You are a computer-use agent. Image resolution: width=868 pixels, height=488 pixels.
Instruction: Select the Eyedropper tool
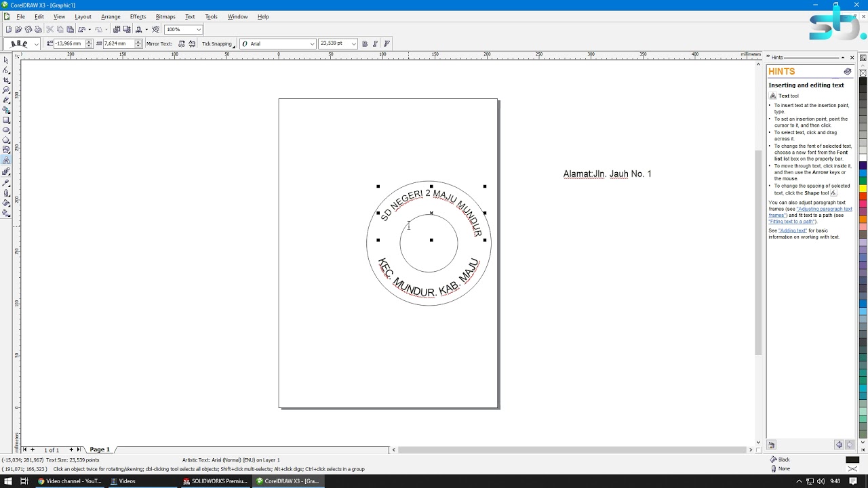pos(6,182)
